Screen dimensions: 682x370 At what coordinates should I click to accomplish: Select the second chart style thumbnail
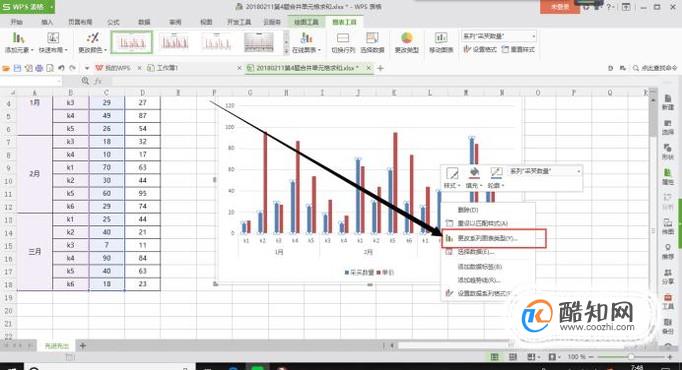[x=174, y=42]
